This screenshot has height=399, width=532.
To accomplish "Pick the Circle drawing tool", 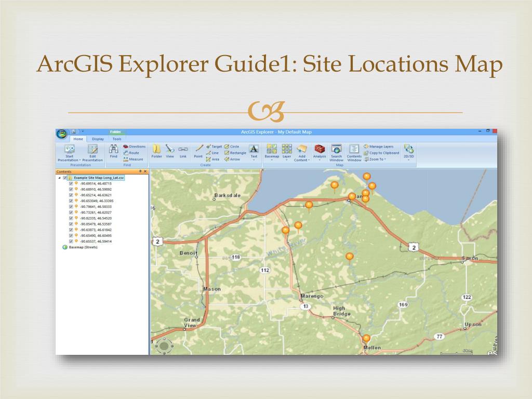I will click(232, 147).
